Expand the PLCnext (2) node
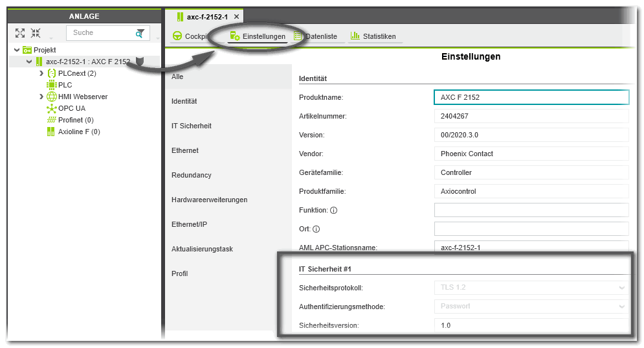644x348 pixels. 41,73
